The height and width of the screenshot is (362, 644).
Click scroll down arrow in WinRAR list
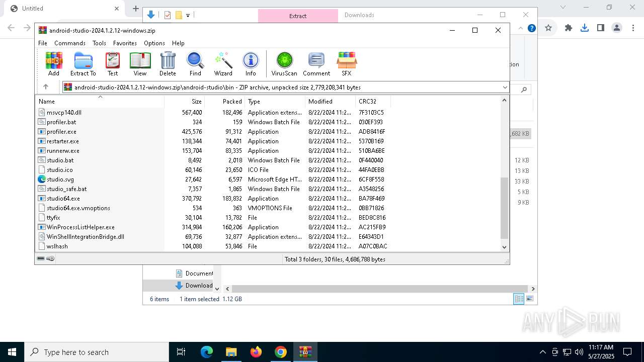(x=505, y=247)
